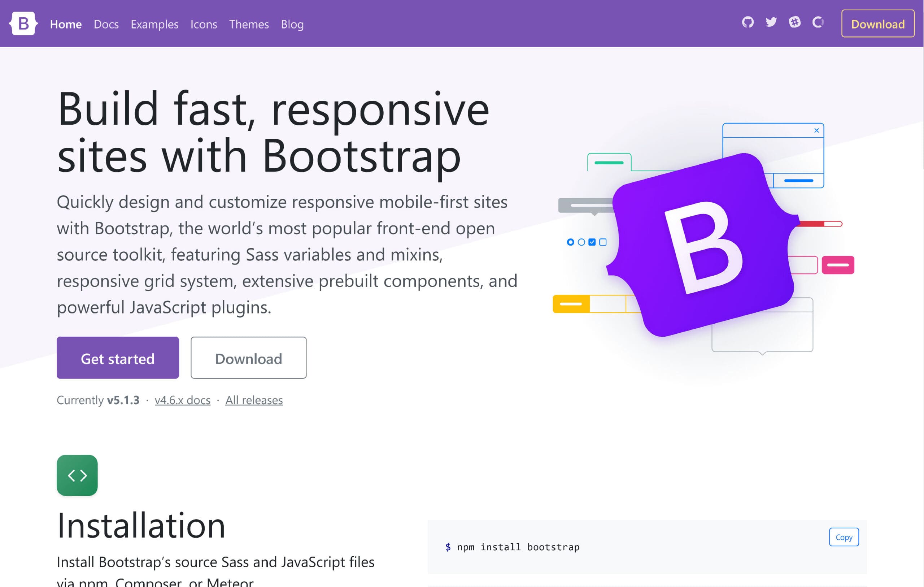924x587 pixels.
Task: Open the Open Collective icon link
Action: click(x=818, y=22)
